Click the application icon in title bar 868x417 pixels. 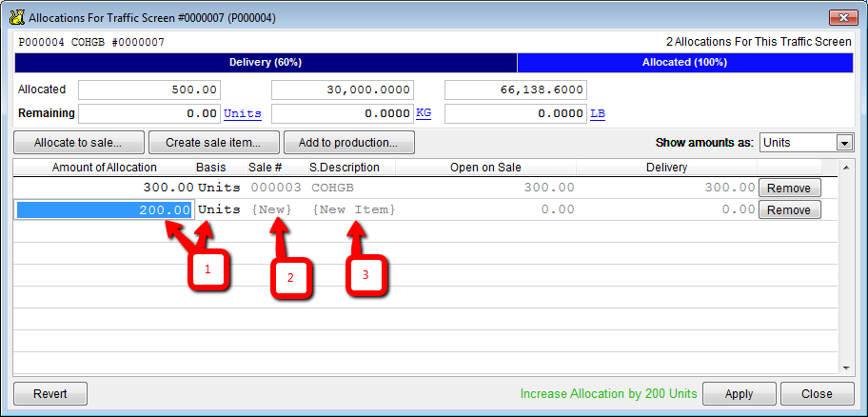17,18
